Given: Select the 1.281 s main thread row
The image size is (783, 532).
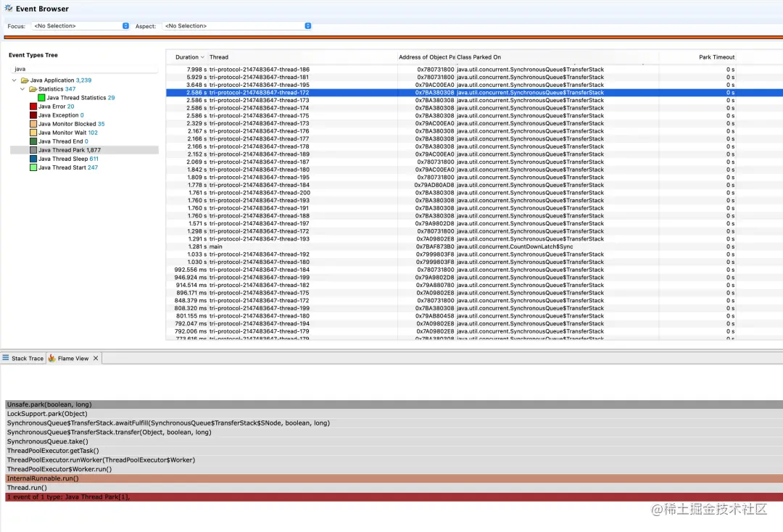Looking at the screenshot, I should [x=474, y=246].
